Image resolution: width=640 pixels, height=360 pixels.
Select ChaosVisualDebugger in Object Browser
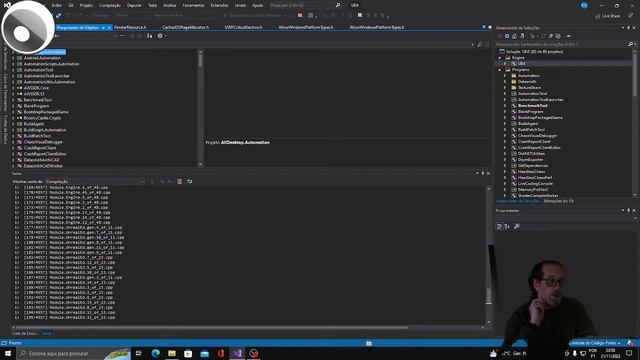coord(43,142)
